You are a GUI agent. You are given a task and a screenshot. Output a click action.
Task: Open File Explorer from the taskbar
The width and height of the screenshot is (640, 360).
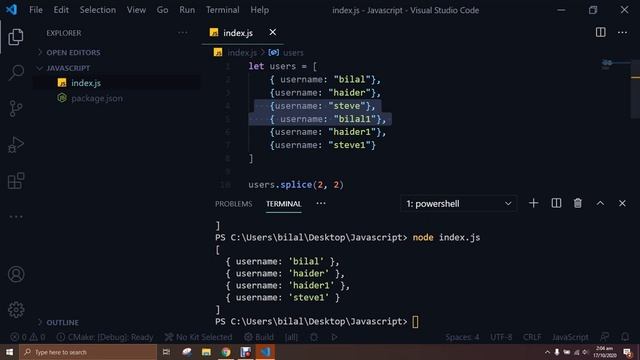click(x=206, y=352)
